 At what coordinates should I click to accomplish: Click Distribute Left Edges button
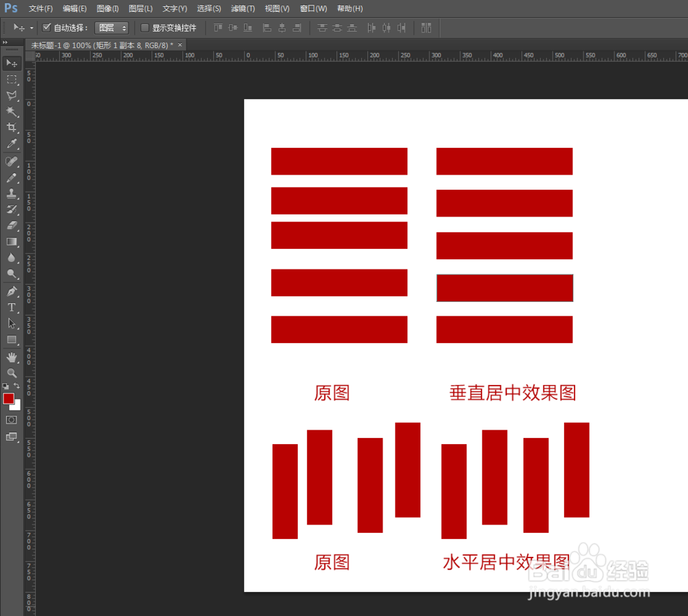point(372,27)
